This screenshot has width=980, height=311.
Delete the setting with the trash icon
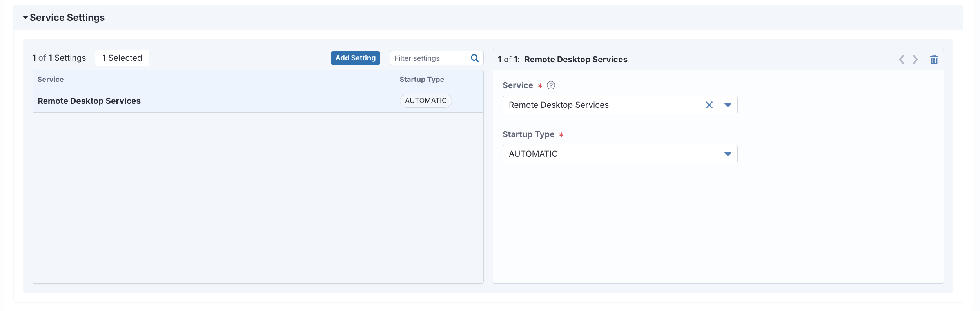click(x=934, y=60)
